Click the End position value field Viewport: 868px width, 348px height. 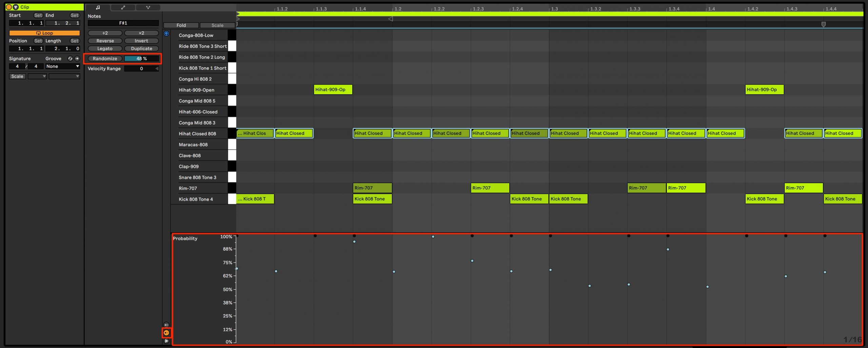coord(63,23)
